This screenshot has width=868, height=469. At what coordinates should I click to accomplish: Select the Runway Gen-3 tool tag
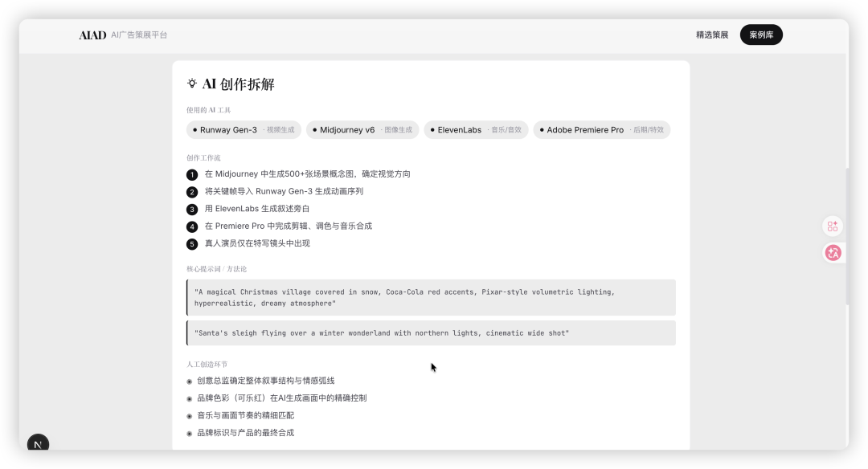point(244,130)
